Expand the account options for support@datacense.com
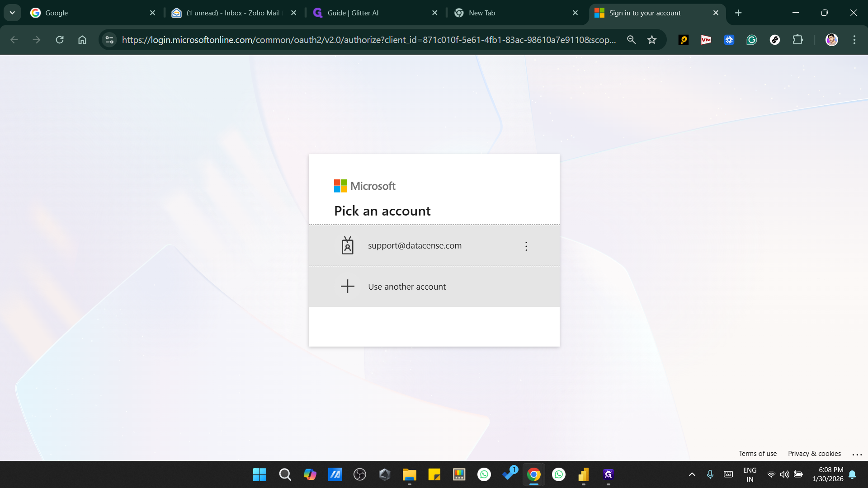868x488 pixels. [x=526, y=246]
